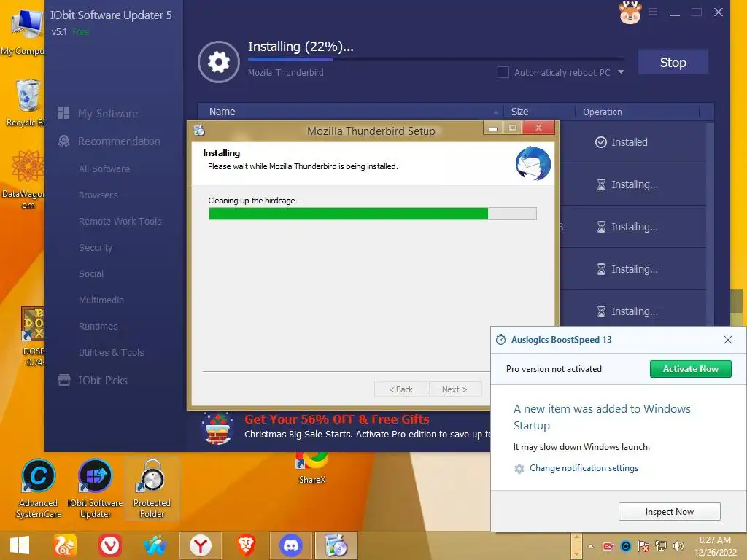Open Advanced SystemCare desktop shortcut
The image size is (747, 560).
point(39,488)
